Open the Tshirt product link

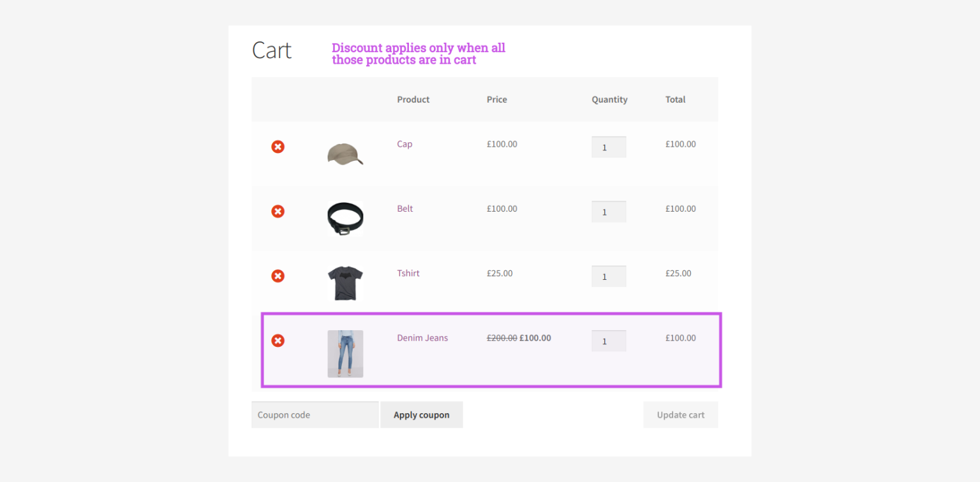tap(408, 273)
